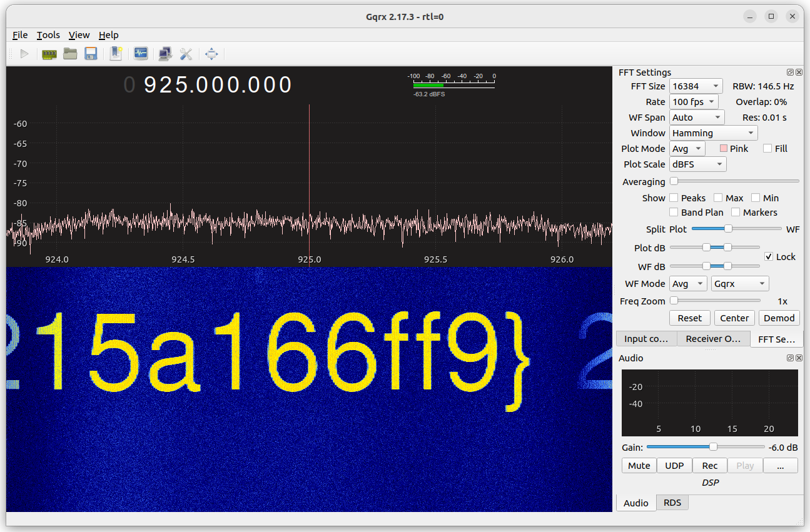Toggle the Band Plan display
The width and height of the screenshot is (810, 532).
tap(674, 212)
